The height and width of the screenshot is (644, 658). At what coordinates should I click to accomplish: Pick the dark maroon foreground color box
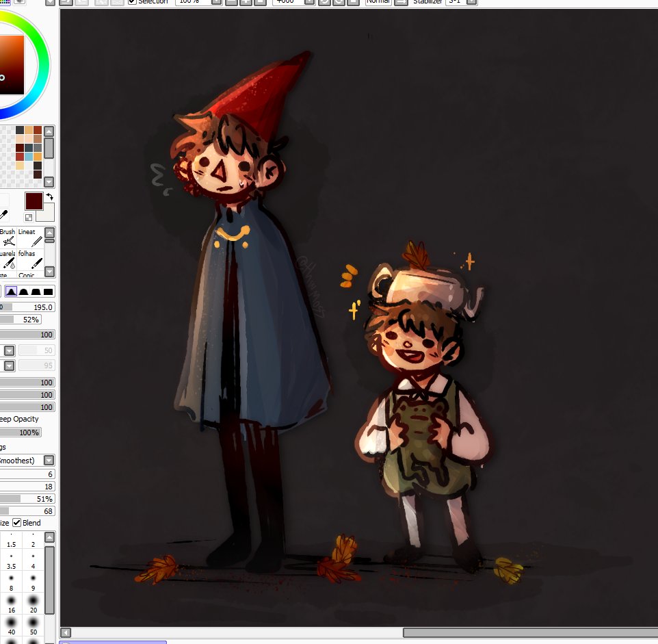pos(34,201)
